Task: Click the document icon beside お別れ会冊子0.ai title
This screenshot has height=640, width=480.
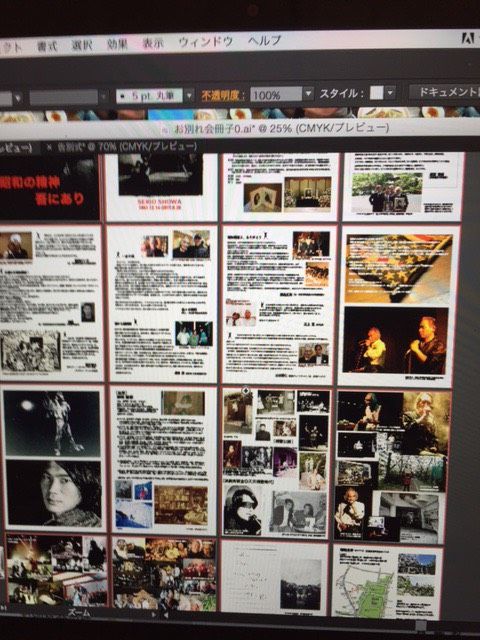Action: tap(165, 131)
